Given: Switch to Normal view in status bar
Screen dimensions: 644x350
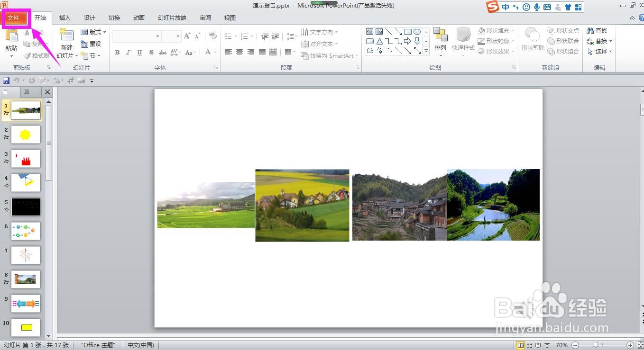Looking at the screenshot, I should [x=520, y=345].
